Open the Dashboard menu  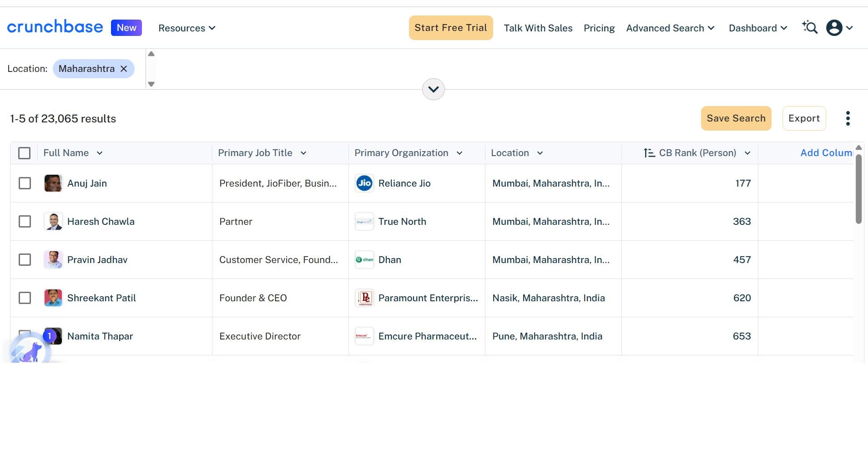coord(758,28)
